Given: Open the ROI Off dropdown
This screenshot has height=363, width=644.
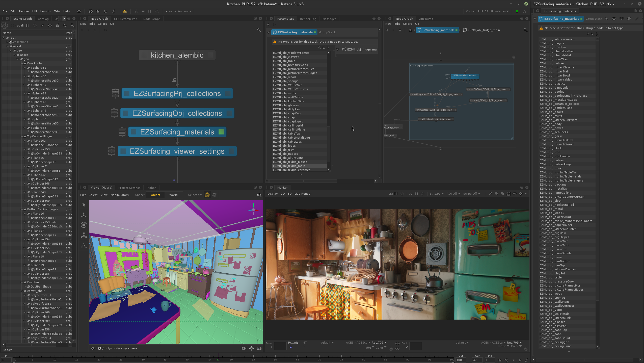Looking at the screenshot, I should pyautogui.click(x=453, y=194).
